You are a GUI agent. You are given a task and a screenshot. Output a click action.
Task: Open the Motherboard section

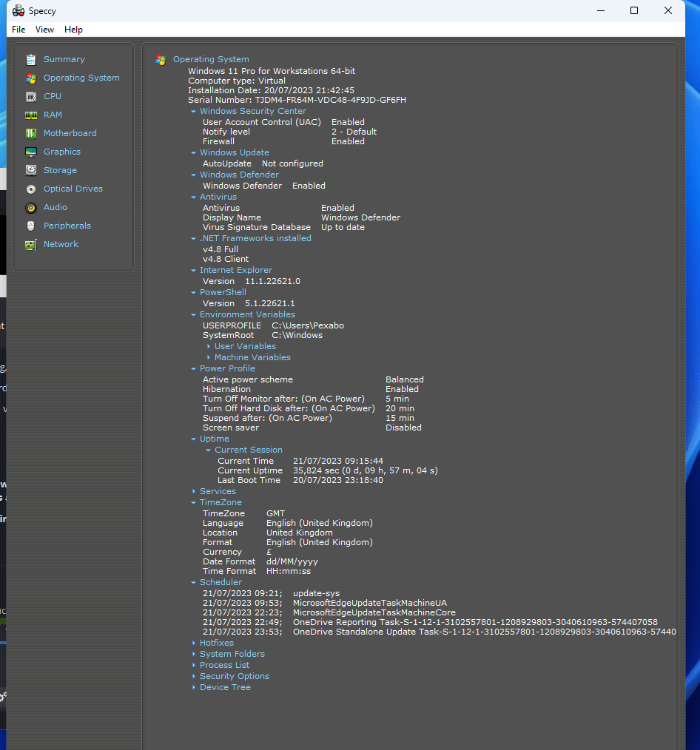(70, 133)
